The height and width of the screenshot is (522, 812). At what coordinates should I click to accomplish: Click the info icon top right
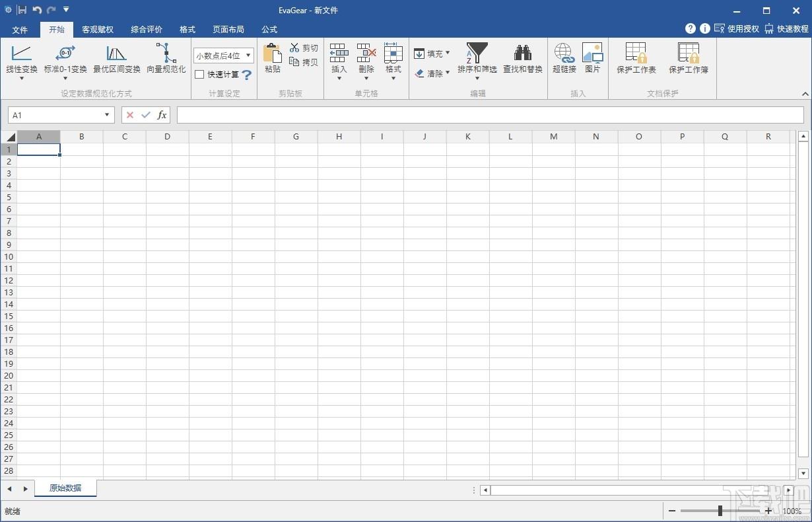coord(705,28)
